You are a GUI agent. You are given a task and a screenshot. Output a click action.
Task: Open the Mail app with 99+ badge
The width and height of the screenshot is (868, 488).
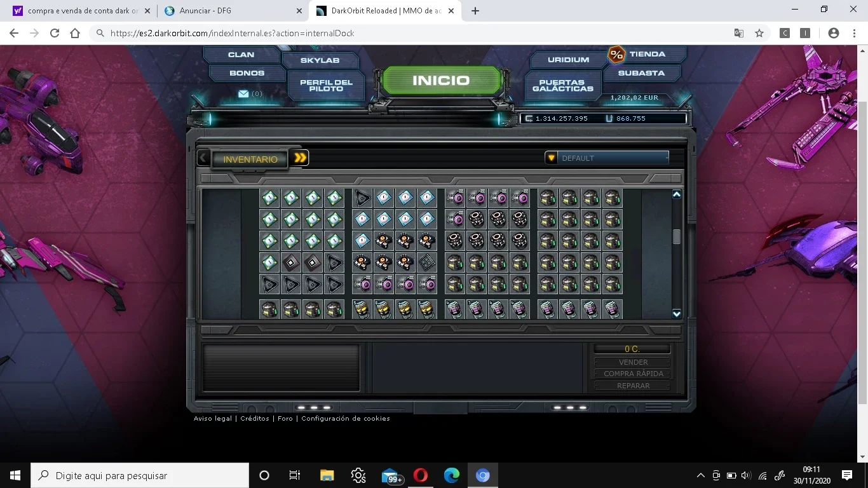click(x=391, y=476)
